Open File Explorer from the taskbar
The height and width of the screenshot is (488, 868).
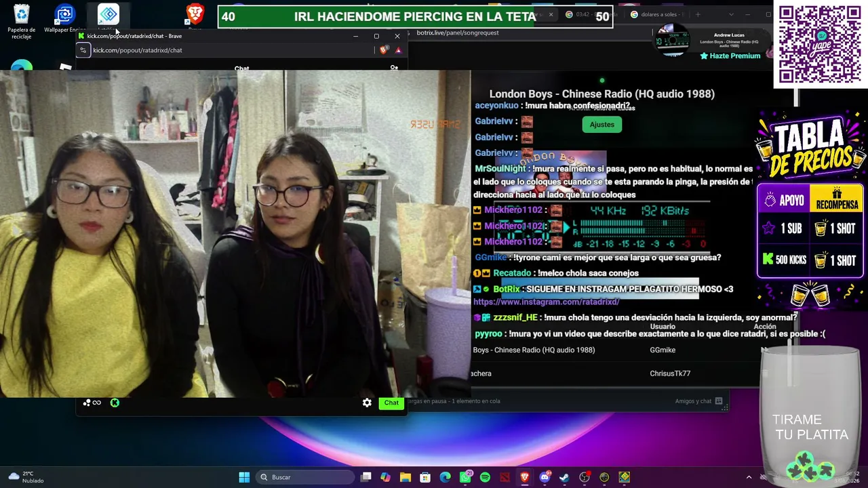pyautogui.click(x=406, y=477)
